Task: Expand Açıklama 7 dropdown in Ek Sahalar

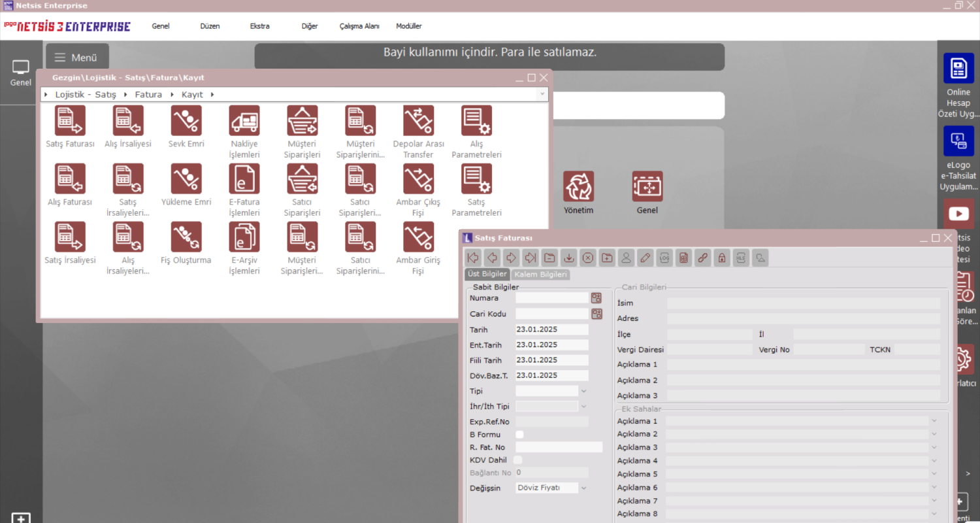Action: tap(934, 501)
